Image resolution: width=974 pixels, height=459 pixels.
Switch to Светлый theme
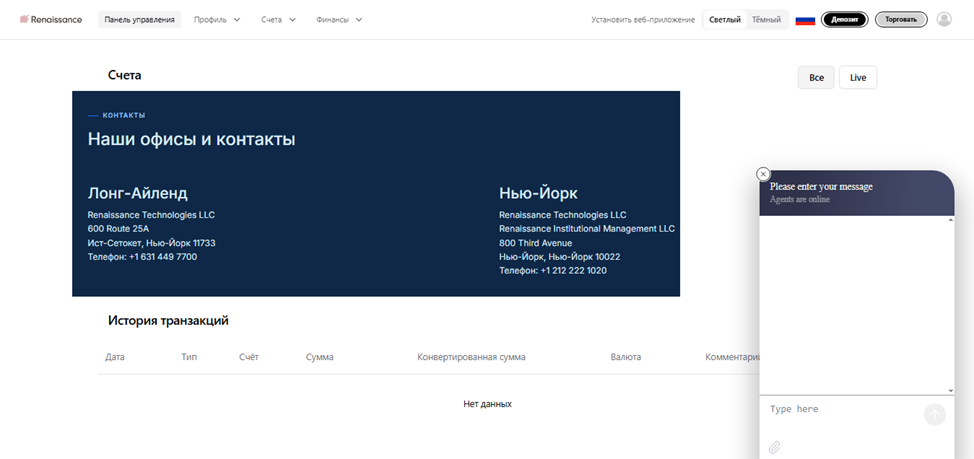click(x=725, y=19)
